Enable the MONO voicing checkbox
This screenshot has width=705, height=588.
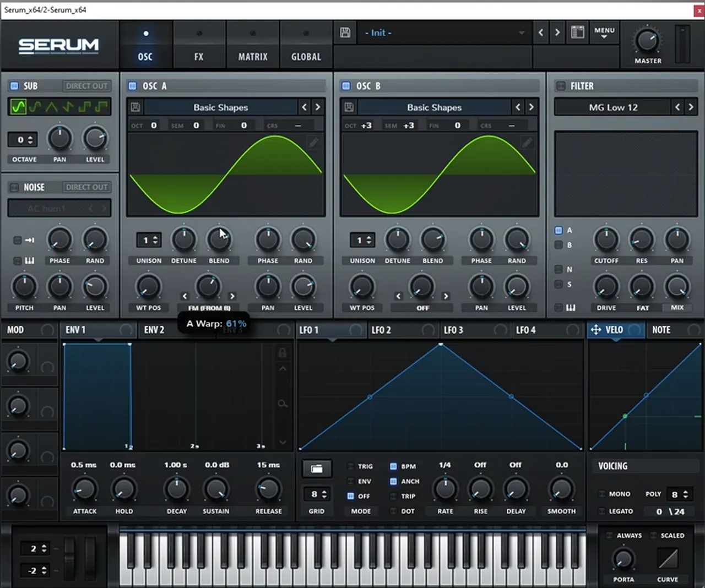coord(602,494)
